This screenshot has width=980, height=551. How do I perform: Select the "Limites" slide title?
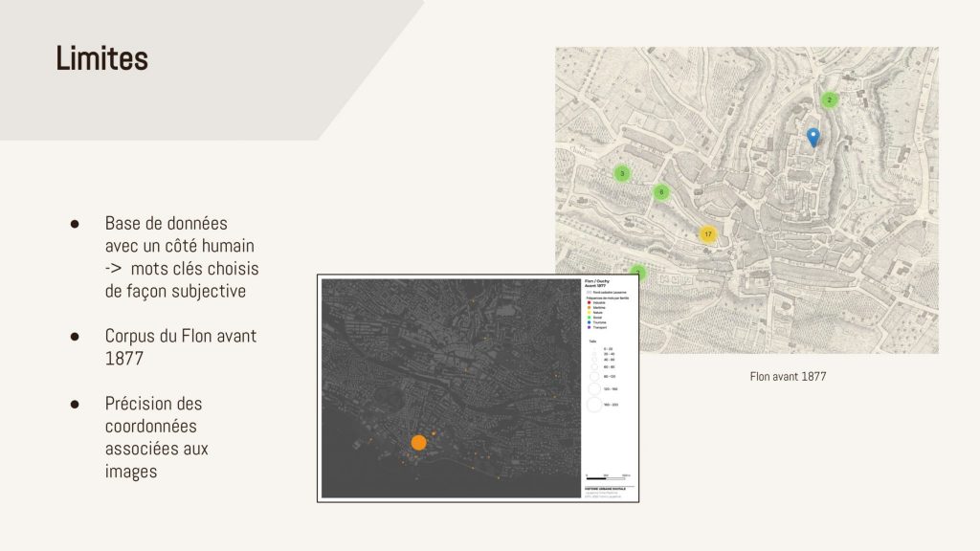pos(101,59)
